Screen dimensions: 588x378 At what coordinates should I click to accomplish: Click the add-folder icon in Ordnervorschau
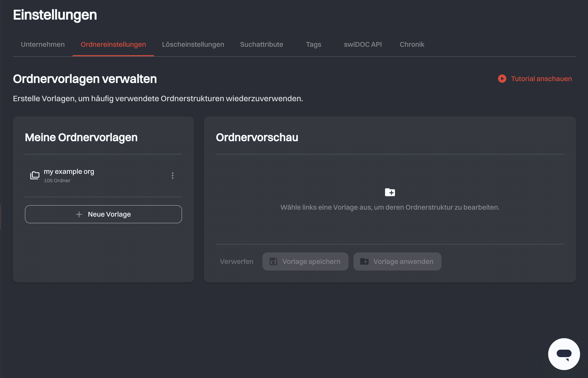(x=390, y=192)
